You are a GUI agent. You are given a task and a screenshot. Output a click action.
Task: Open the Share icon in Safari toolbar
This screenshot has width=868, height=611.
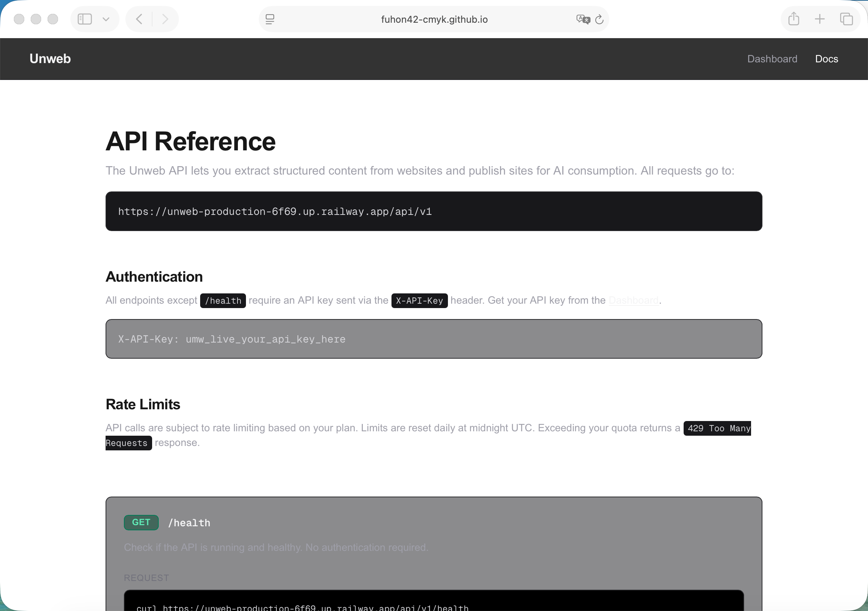click(x=794, y=19)
